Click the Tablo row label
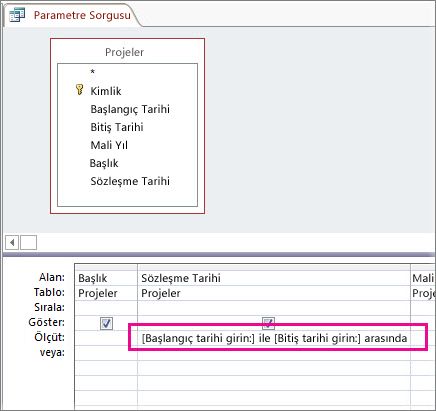Screen dimensions: 436x411 coord(49,292)
